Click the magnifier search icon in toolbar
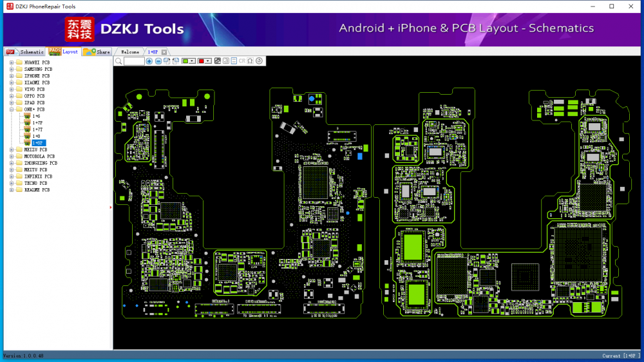This screenshot has width=644, height=362. point(118,61)
